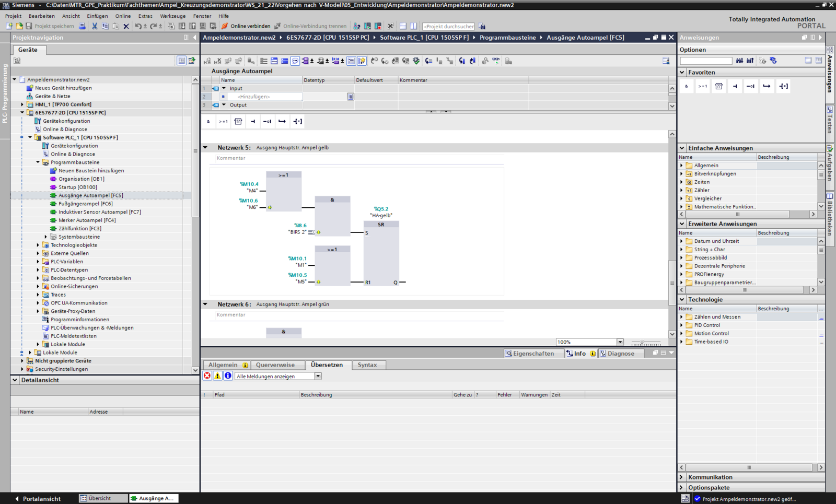This screenshot has height=504, width=836.
Task: Insert an SR flip-flop from Favoriten
Action: [719, 86]
